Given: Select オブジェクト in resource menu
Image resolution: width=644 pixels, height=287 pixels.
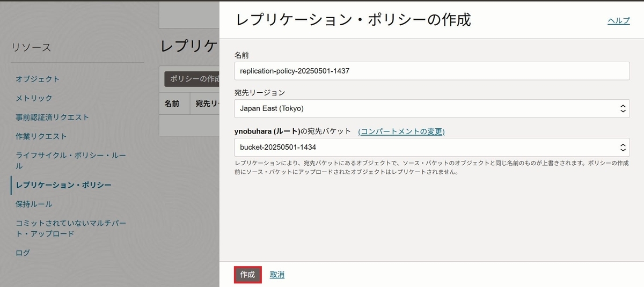Looking at the screenshot, I should pyautogui.click(x=38, y=79).
